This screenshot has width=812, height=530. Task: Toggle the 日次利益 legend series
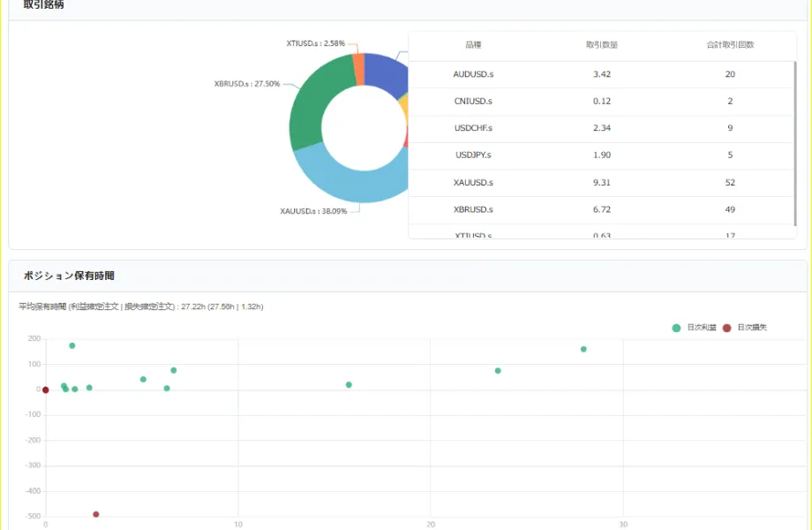(x=694, y=328)
